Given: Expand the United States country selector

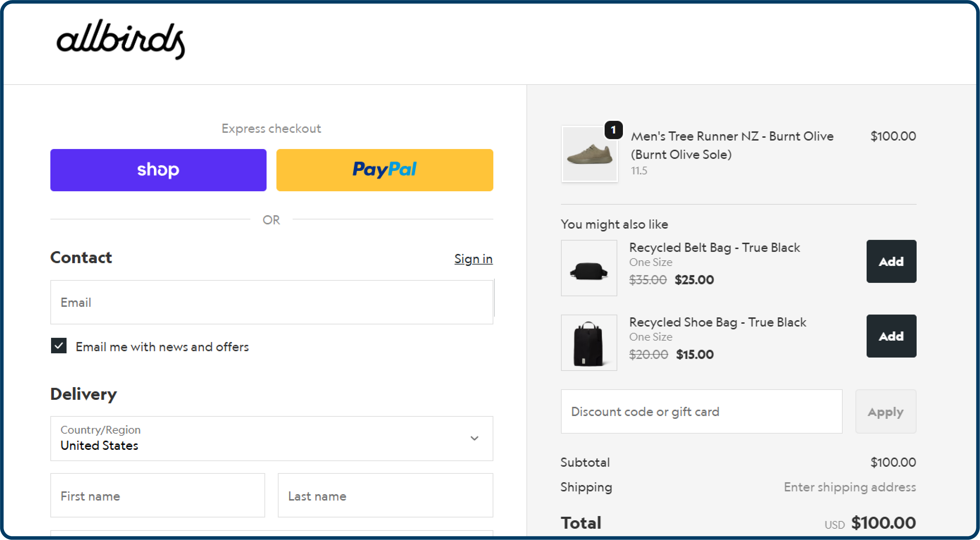Looking at the screenshot, I should tap(271, 439).
